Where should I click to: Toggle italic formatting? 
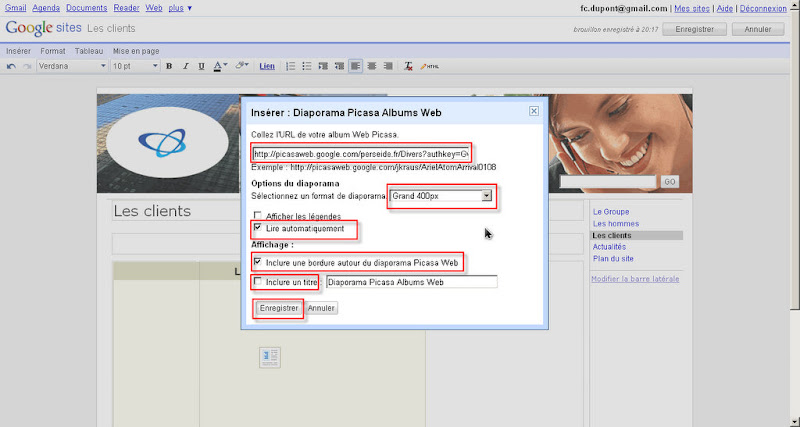pyautogui.click(x=186, y=66)
